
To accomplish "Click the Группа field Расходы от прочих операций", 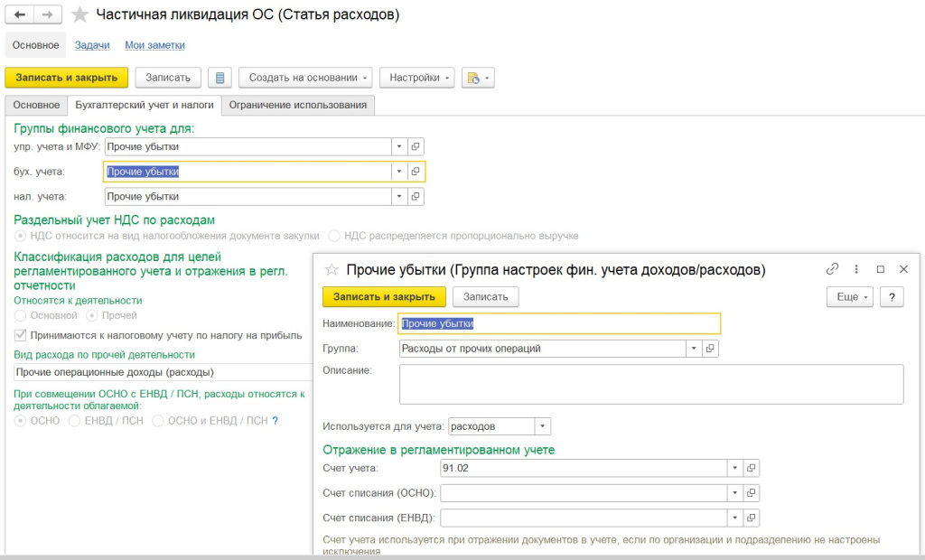I will tap(543, 348).
